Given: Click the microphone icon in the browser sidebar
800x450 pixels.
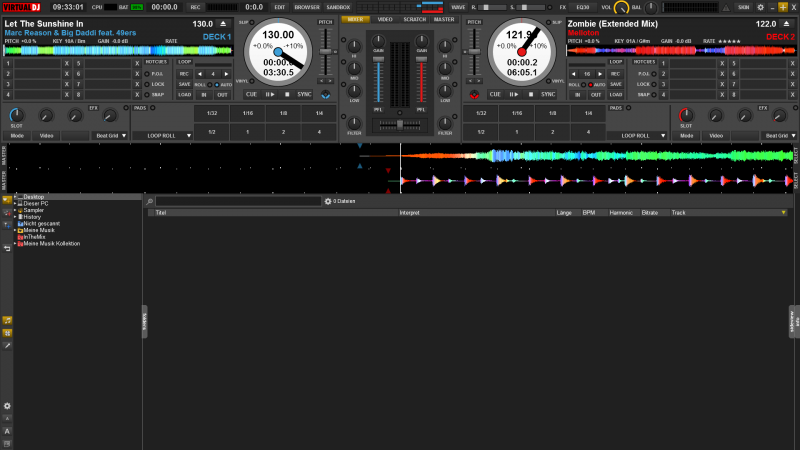Looking at the screenshot, I should 7,345.
